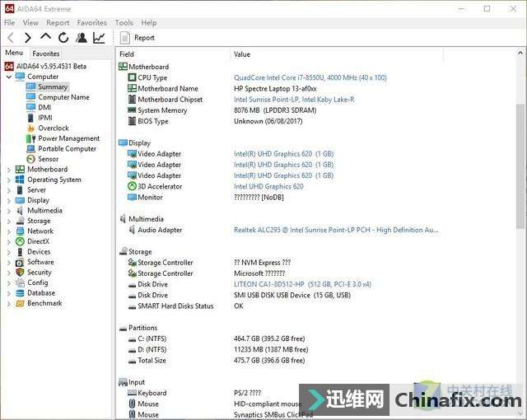Viewport: 527px width, 420px height.
Task: Select the Portable Computer icon
Action: click(x=31, y=148)
